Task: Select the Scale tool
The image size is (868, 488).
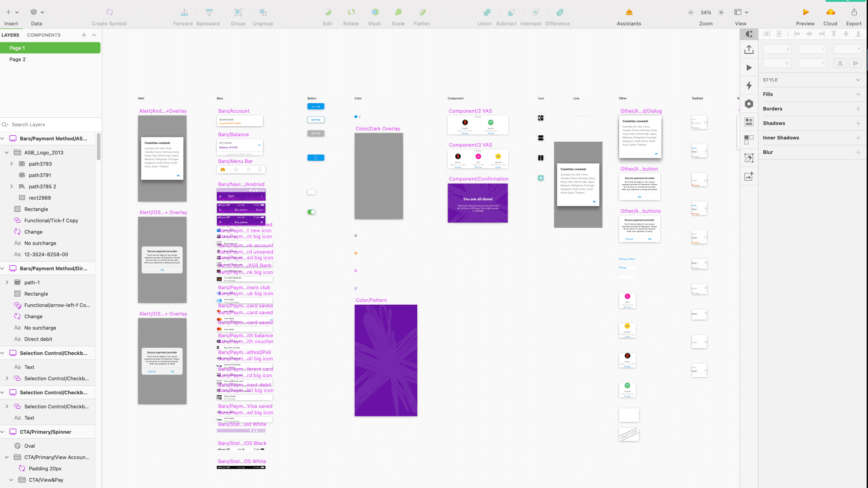Action: click(398, 17)
